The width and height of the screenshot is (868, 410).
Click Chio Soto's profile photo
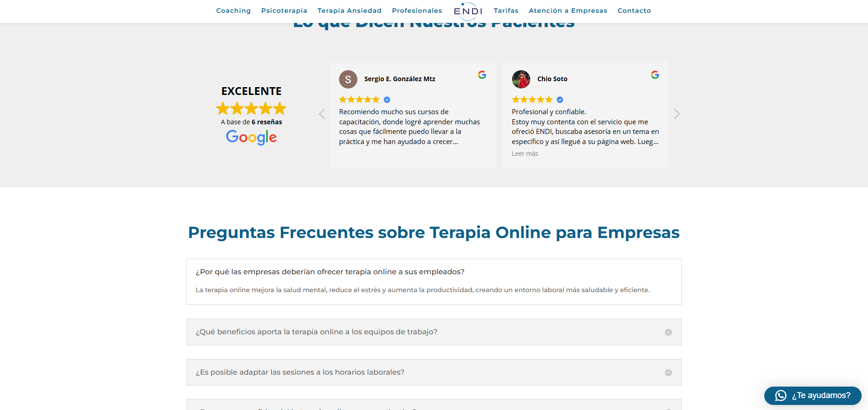click(521, 79)
